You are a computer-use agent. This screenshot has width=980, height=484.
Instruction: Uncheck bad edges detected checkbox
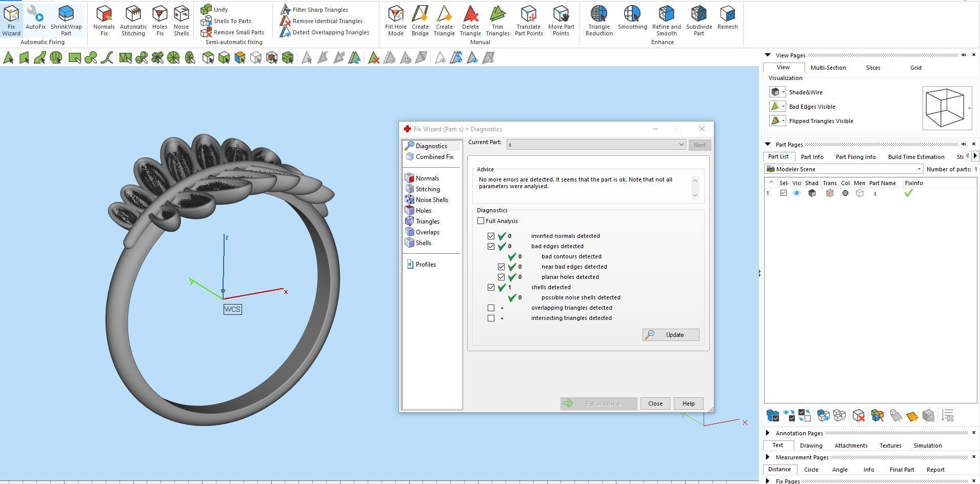coord(491,246)
